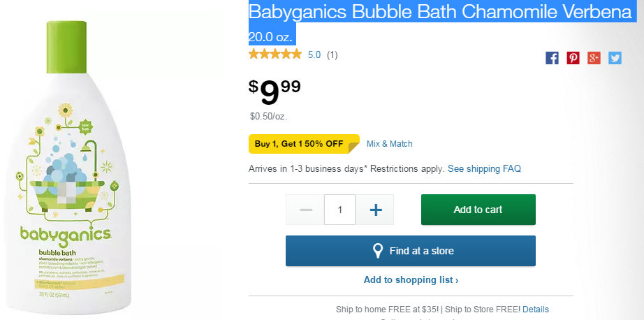Tweet the product via Twitter icon
The width and height of the screenshot is (644, 320).
click(615, 58)
